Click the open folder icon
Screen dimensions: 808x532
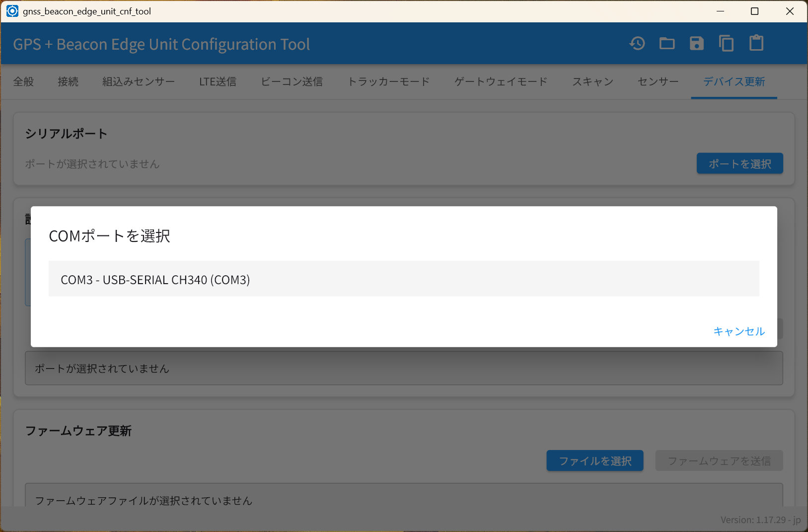[667, 44]
